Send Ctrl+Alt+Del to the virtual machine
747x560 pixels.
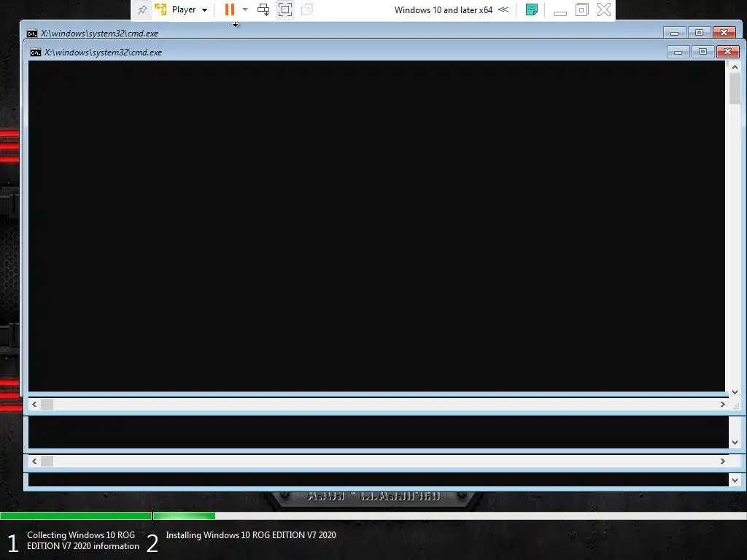[x=263, y=9]
